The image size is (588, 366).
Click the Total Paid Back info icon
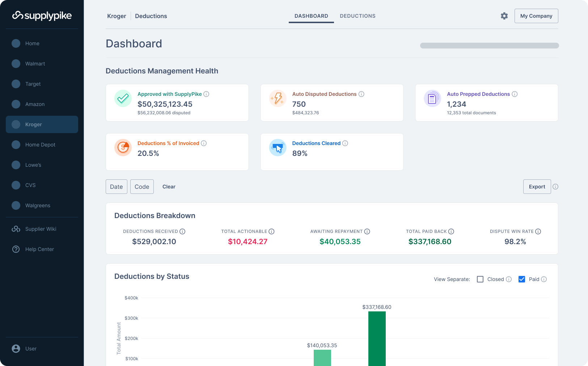pos(451,231)
